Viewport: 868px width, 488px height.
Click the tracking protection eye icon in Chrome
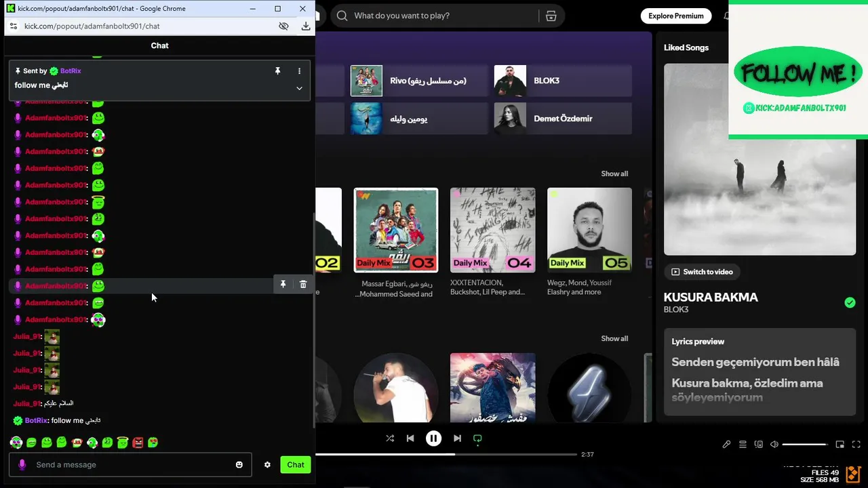(284, 26)
